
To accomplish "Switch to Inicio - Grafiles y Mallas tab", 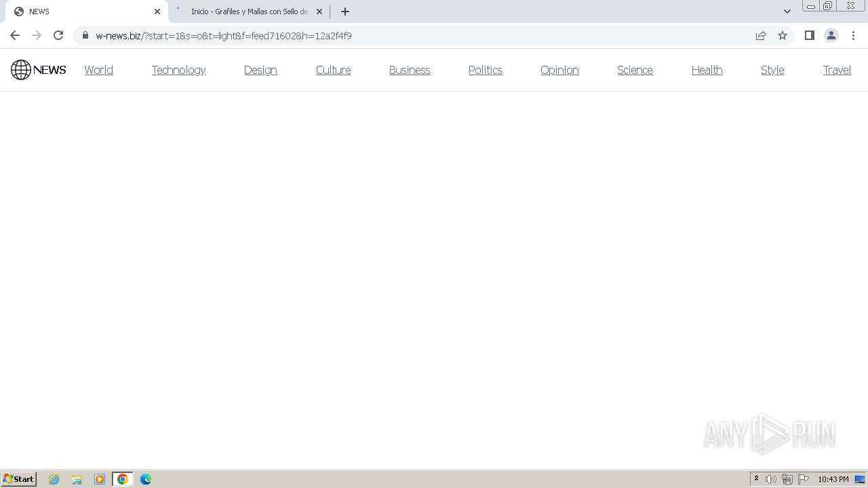I will tap(249, 12).
